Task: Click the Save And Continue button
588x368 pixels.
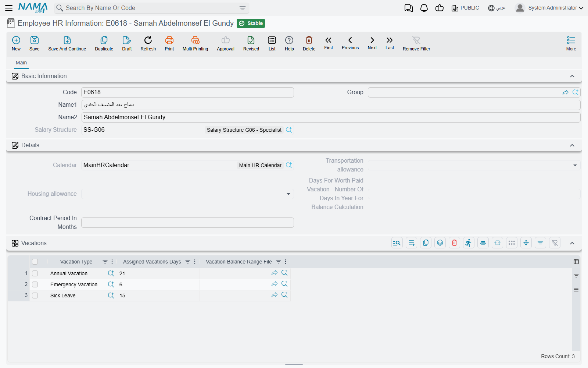Action: click(x=67, y=43)
